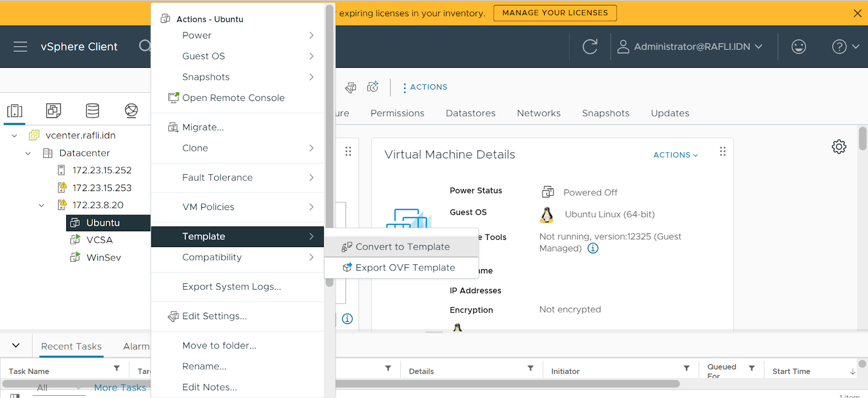This screenshot has height=398, width=868.
Task: Filter the Queued For column
Action: coord(752,369)
